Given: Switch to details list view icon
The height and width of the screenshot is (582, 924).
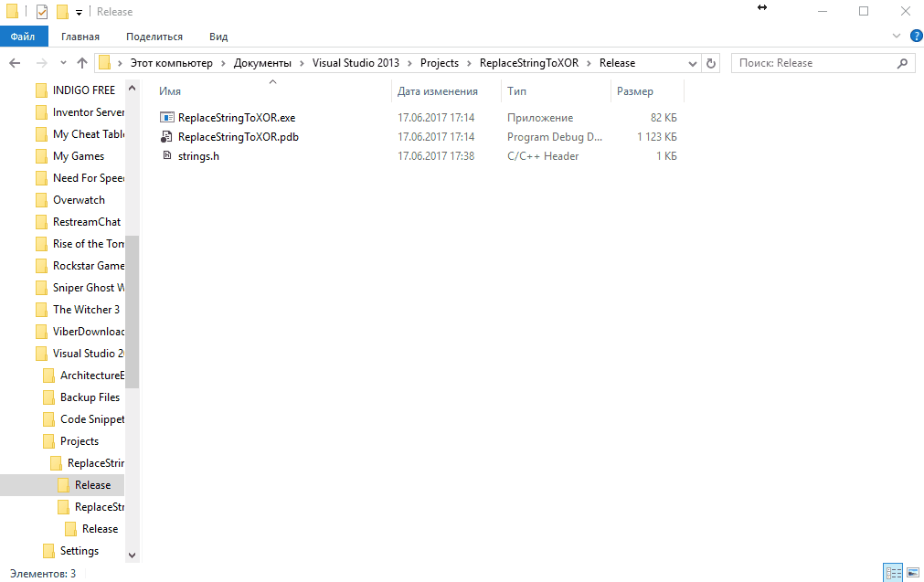Looking at the screenshot, I should point(893,573).
